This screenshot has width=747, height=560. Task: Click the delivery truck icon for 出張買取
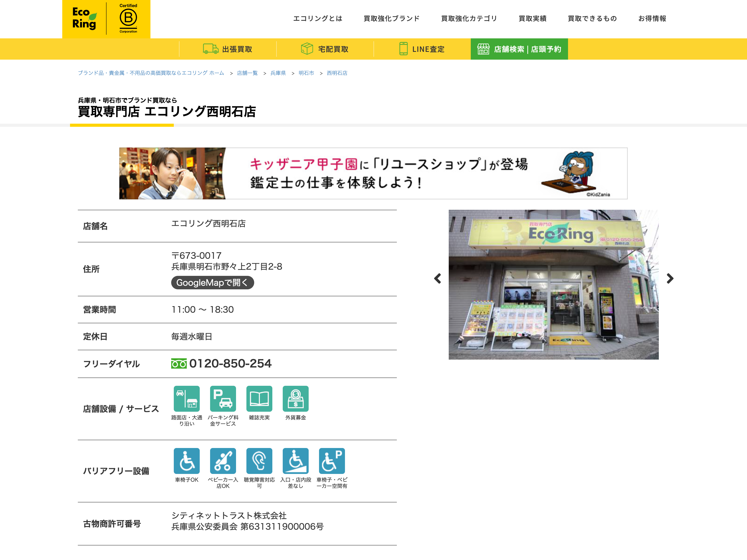point(211,49)
